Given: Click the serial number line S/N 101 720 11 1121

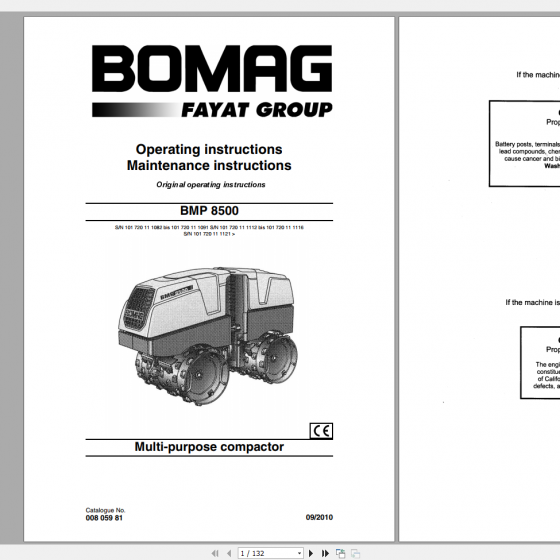Looking at the screenshot, I should pyautogui.click(x=209, y=234).
